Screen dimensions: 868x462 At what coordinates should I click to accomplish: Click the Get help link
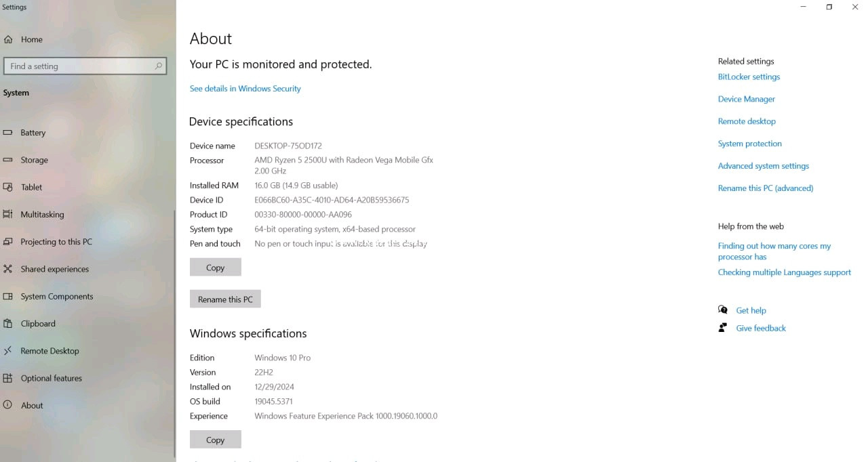[751, 310]
